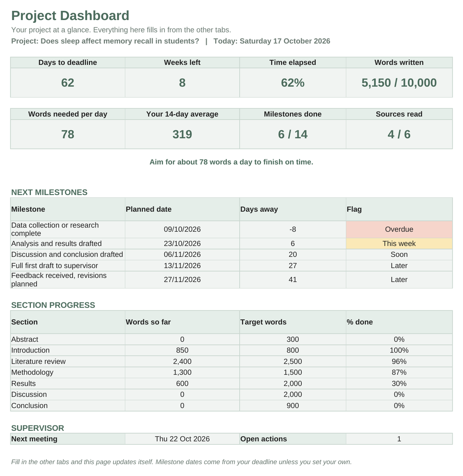Click 'Data collection or research complete' milestone
Viewport: 463px width, 476px height.
click(x=68, y=229)
